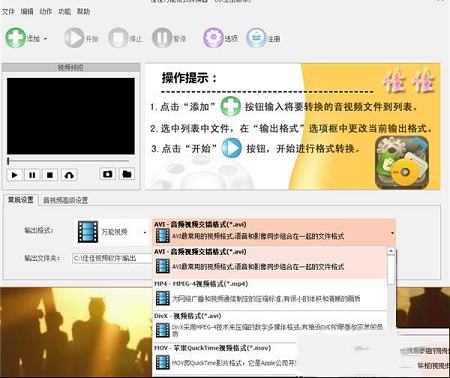Image resolution: width=450 pixels, height=378 pixels.
Task: Click the format list scroll-up arrow
Action: [391, 251]
